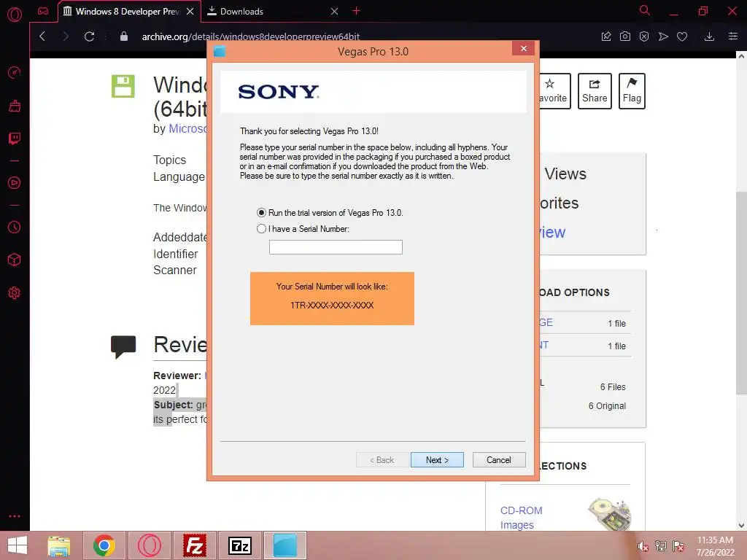Viewport: 747px width, 560px height.
Task: Click the Share button on archive page
Action: [595, 91]
